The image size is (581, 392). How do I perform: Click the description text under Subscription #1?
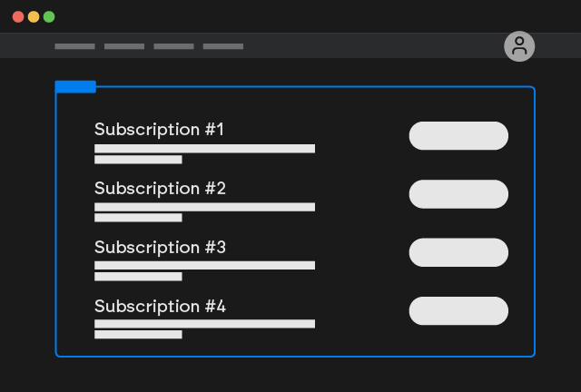(204, 153)
